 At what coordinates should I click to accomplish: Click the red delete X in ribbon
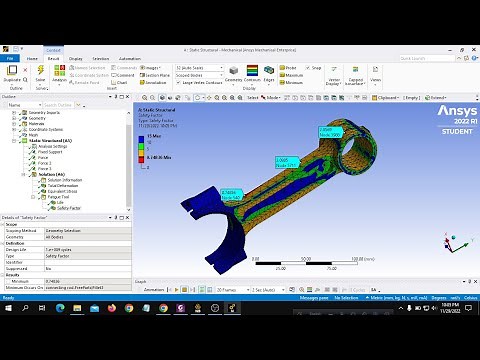point(25,70)
